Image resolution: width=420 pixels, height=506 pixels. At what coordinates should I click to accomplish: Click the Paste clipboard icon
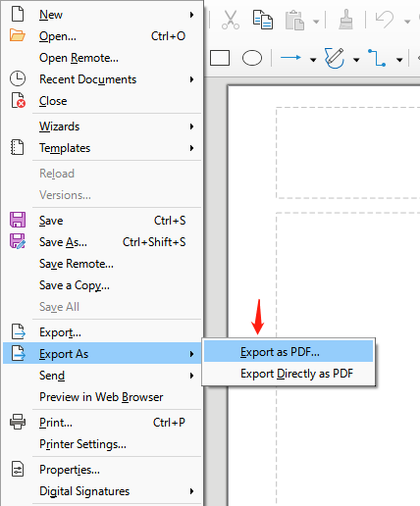tap(294, 21)
